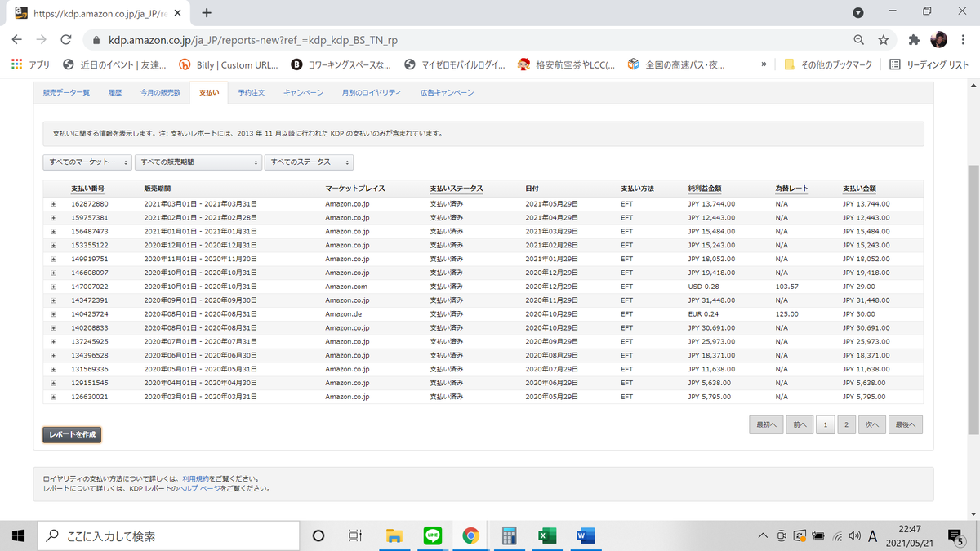Expand payment row 134396528
The image size is (980, 551).
coord(54,355)
